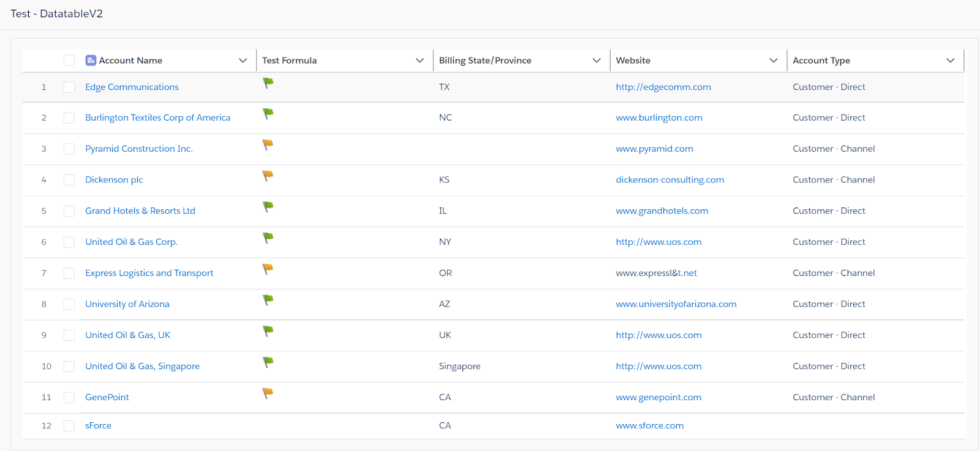The width and height of the screenshot is (980, 451).
Task: Click the orange flag for Pyramid Construction Inc.
Action: [x=268, y=144]
